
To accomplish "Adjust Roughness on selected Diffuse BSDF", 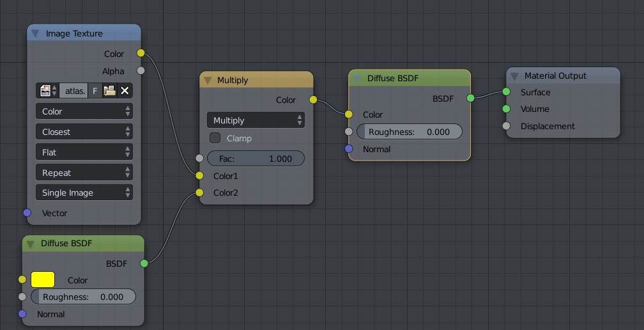I will pos(410,132).
